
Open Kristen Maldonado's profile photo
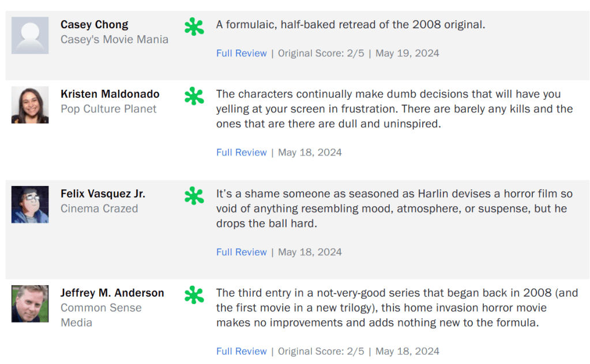pos(30,105)
